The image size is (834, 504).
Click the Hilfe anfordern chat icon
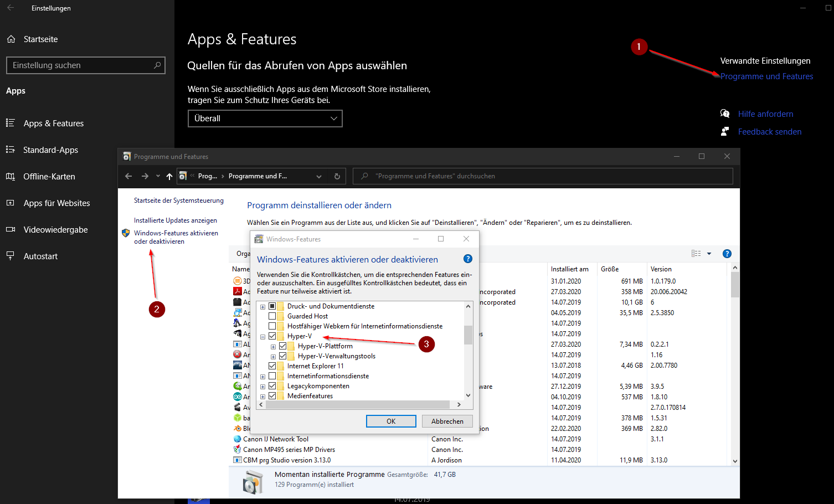725,114
